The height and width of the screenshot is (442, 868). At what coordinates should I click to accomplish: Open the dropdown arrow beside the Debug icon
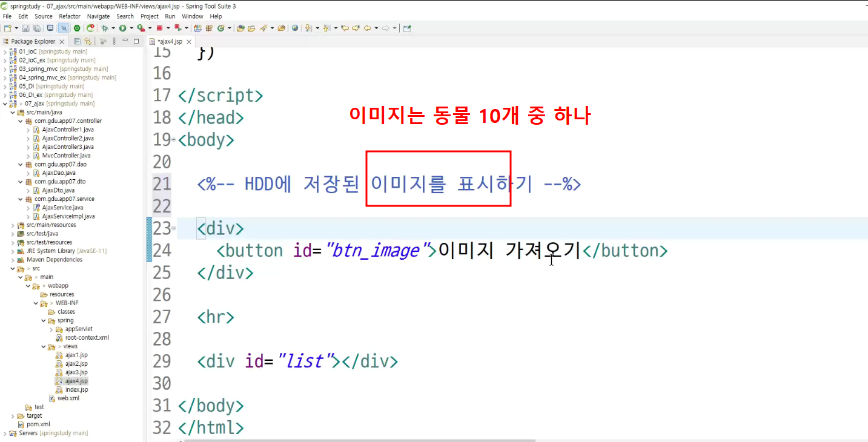tap(113, 28)
